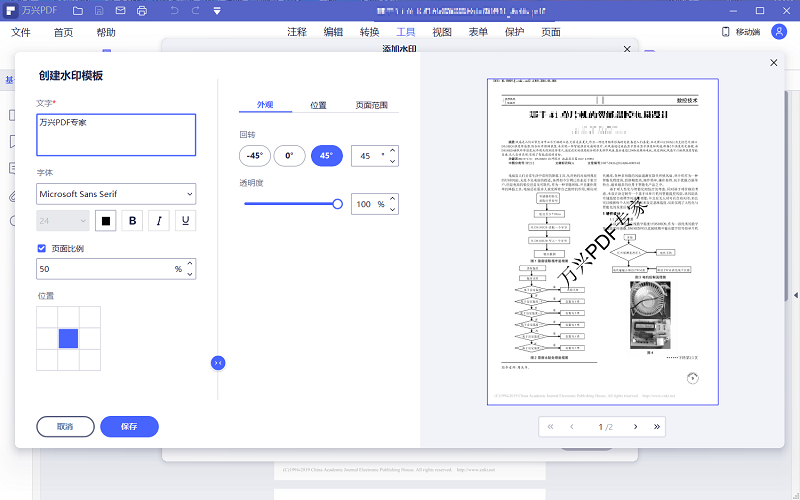Image resolution: width=800 pixels, height=500 pixels.
Task: Apply Underline to watermark text
Action: [184, 220]
